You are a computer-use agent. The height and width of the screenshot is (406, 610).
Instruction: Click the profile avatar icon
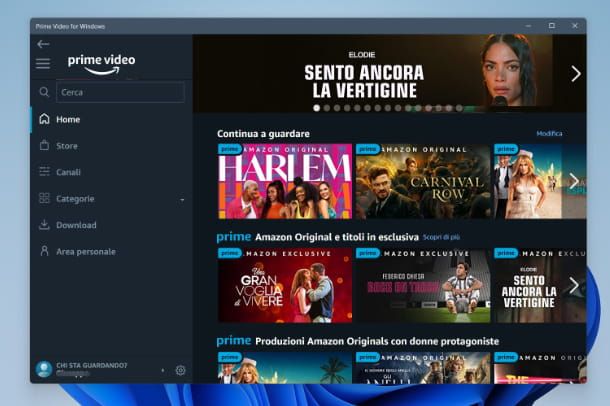point(44,369)
